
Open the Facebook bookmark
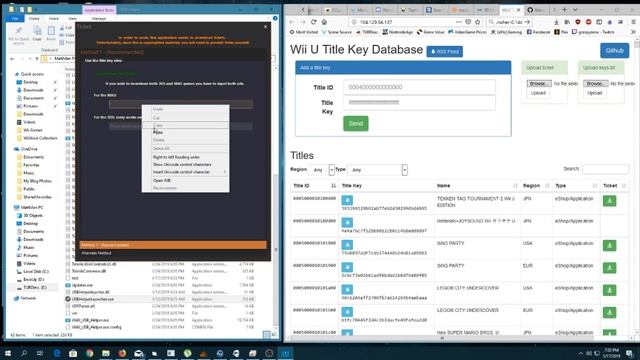coord(538,32)
